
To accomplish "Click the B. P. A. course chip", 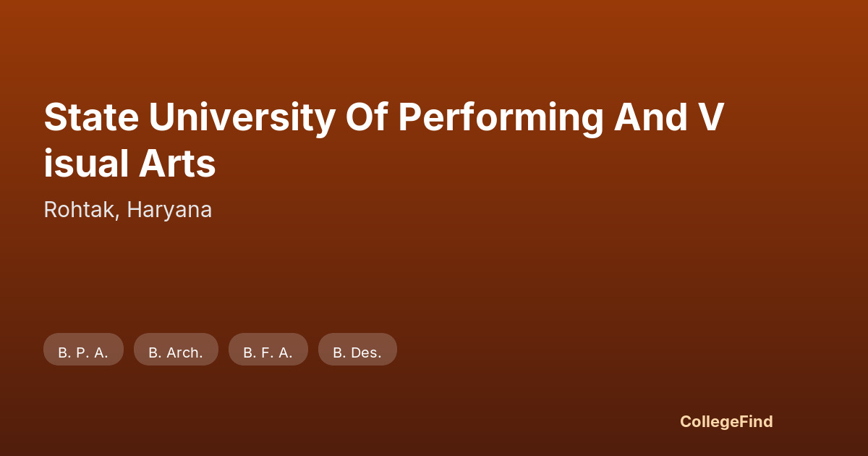I will coord(83,350).
